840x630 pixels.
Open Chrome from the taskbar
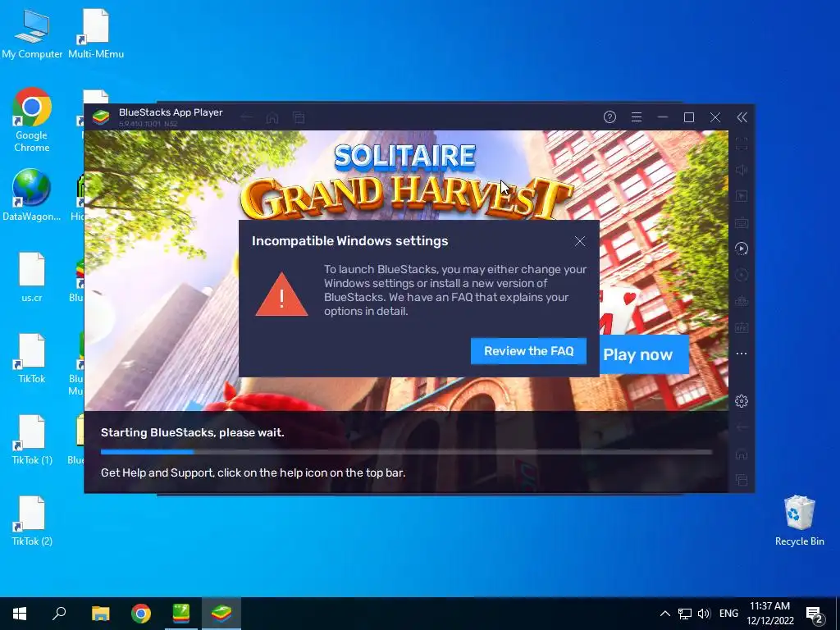141,614
